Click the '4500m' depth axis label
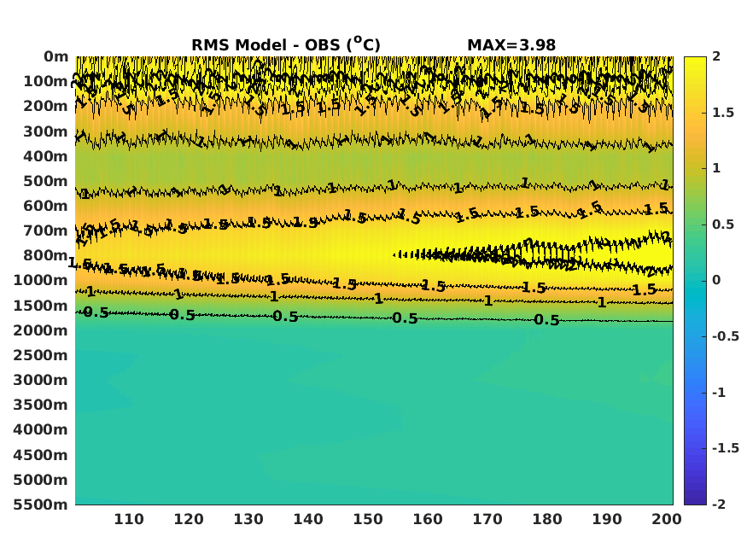Viewport: 747px width, 560px height. pos(40,455)
